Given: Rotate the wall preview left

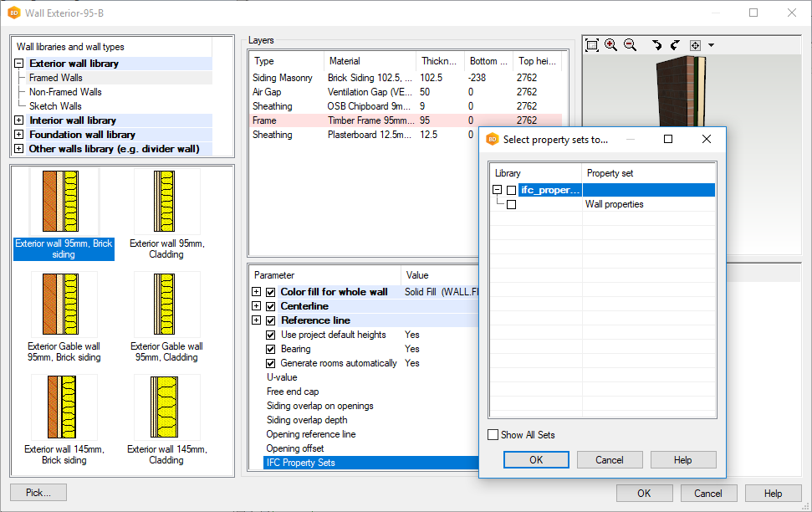Looking at the screenshot, I should click(656, 45).
